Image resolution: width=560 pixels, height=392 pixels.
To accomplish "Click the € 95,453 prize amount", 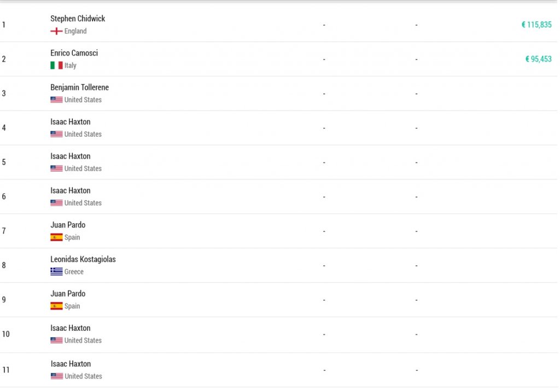I will [x=538, y=59].
